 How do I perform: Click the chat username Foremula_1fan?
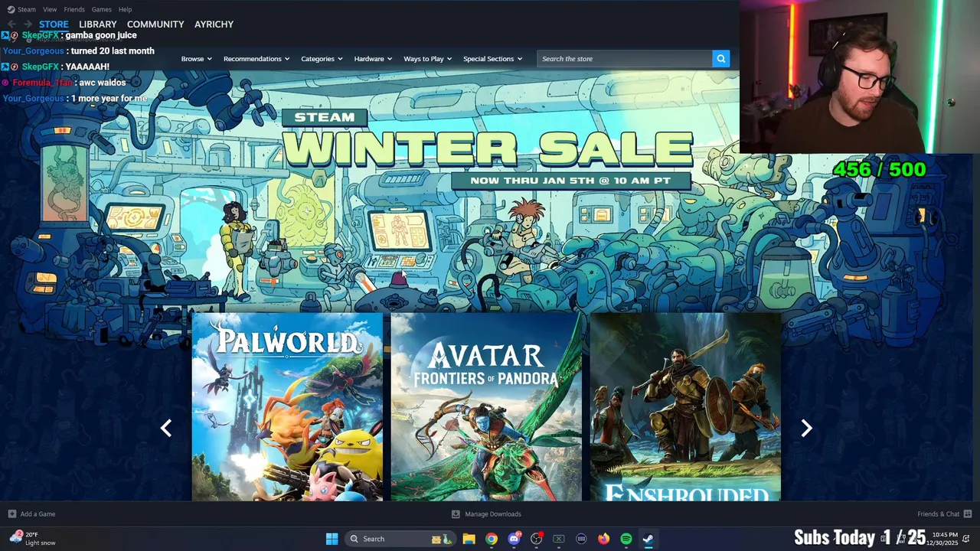pos(42,83)
